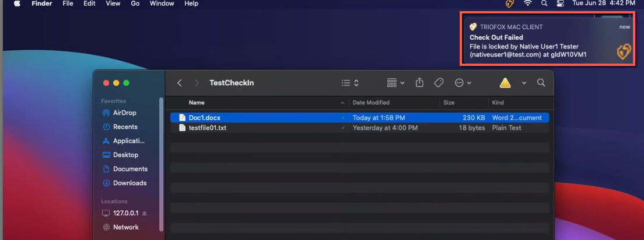Screen dimensions: 644x240
Task: Open the Window menu
Action: (162, 4)
